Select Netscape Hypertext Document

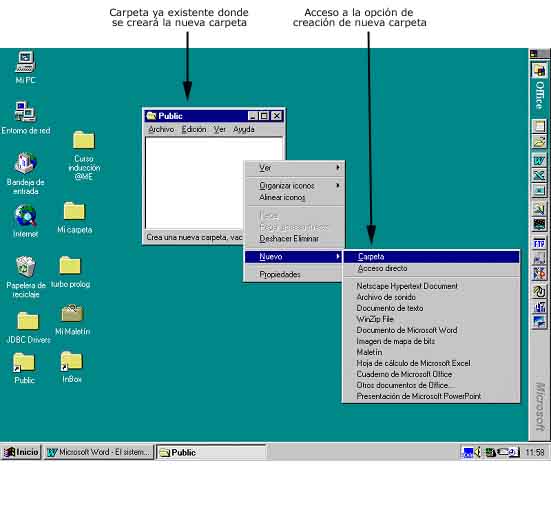coord(431,286)
